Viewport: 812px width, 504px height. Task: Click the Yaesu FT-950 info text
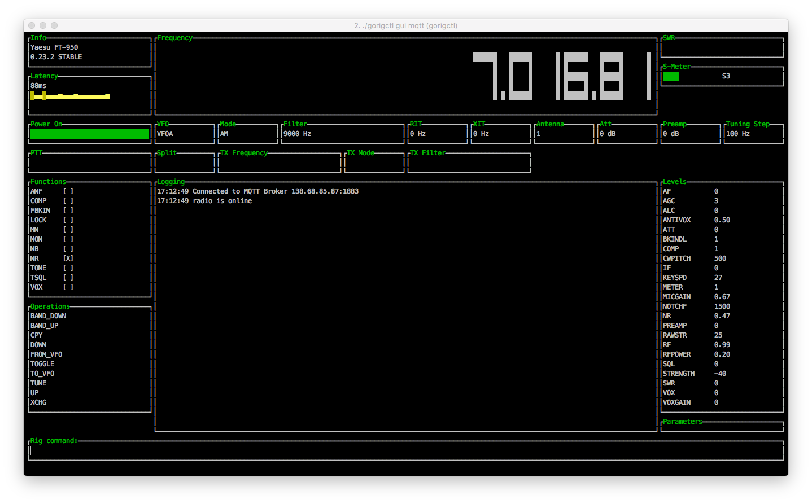54,47
